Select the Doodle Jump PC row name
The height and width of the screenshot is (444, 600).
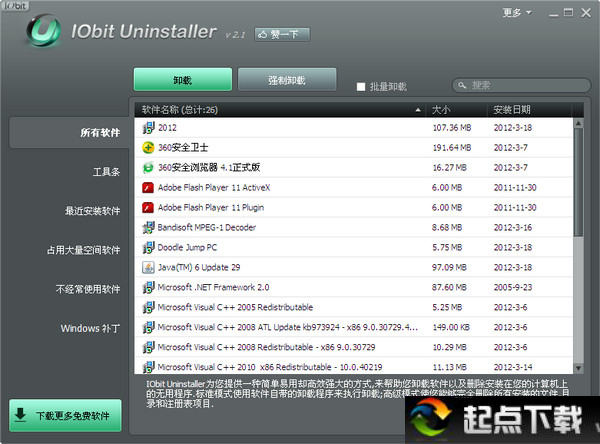pyautogui.click(x=187, y=247)
